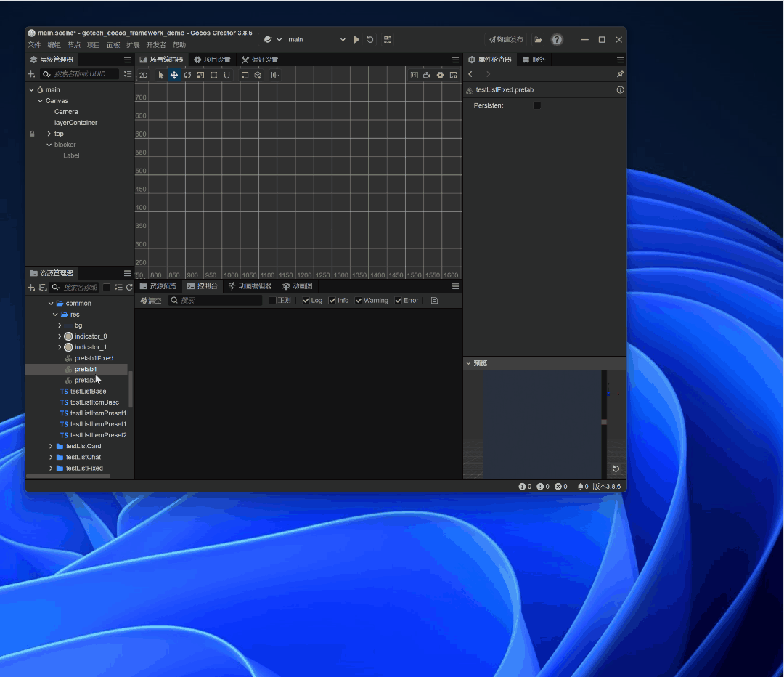Click the 构建发布 build button

pyautogui.click(x=505, y=39)
